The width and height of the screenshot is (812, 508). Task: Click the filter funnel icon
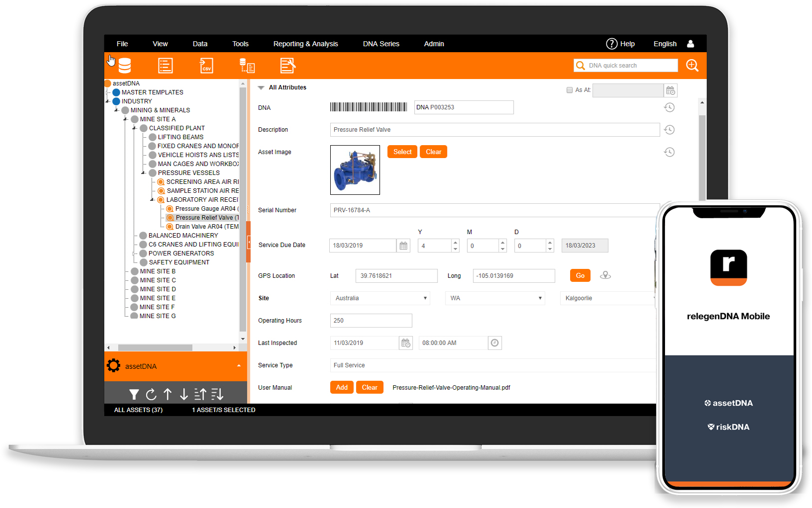(134, 394)
